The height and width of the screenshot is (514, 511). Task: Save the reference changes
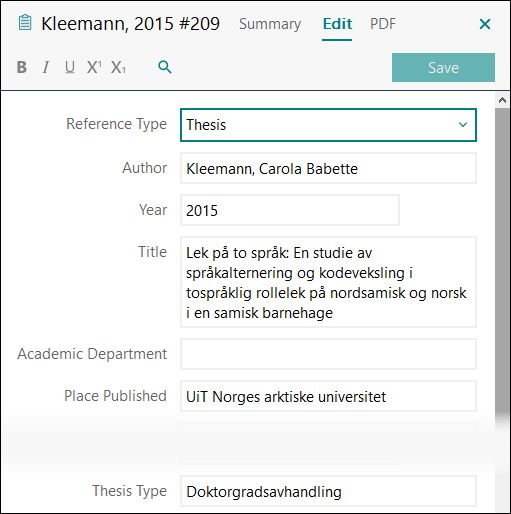(443, 67)
